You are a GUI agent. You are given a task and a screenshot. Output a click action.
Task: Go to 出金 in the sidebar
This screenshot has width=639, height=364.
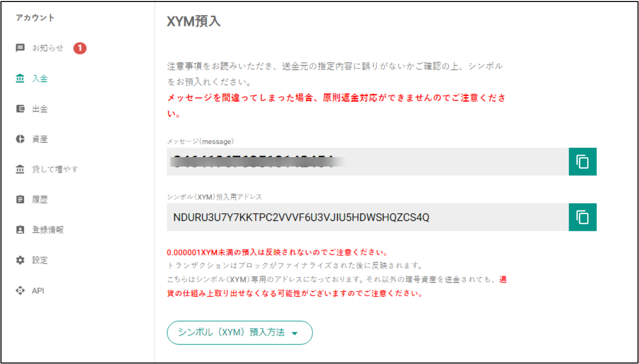[x=40, y=109]
